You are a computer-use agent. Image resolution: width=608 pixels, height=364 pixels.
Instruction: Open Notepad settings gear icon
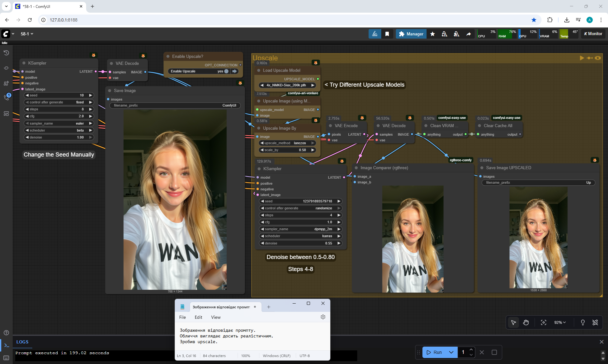tap(323, 317)
